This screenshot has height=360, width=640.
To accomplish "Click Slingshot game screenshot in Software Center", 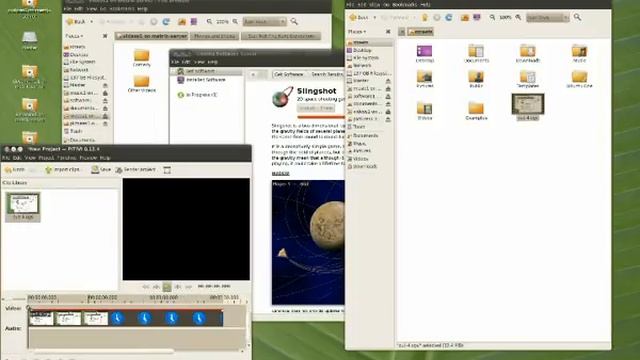I will coord(308,242).
